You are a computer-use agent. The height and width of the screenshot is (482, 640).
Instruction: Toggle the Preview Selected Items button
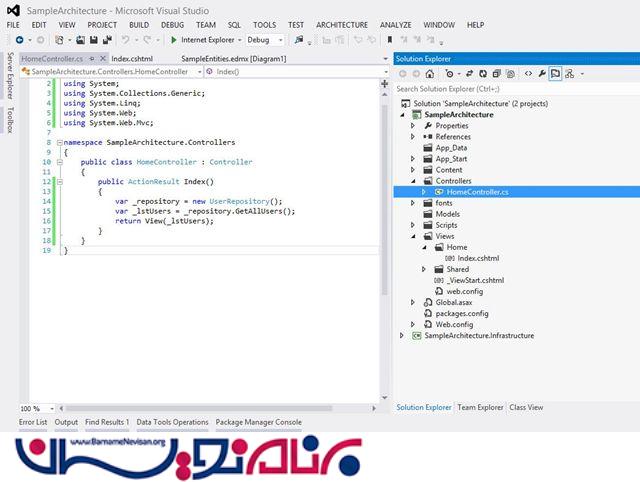554,73
